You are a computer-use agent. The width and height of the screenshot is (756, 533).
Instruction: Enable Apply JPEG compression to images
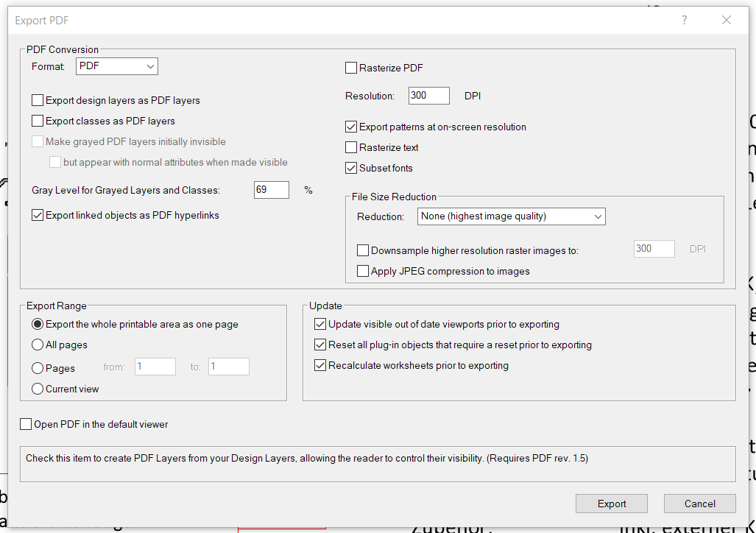[363, 270]
